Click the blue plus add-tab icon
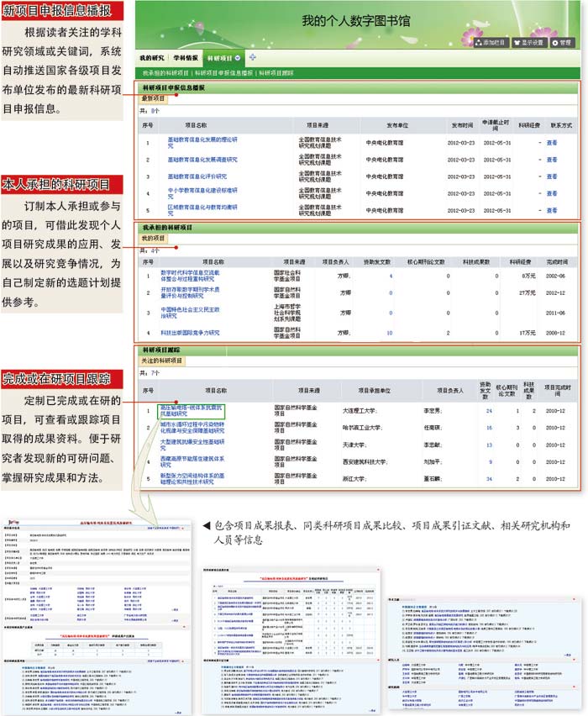Image resolution: width=588 pixels, height=716 pixels. coord(253,57)
